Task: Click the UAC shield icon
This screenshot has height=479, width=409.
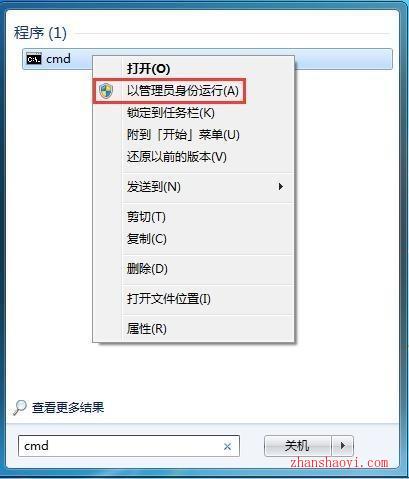Action: coord(106,91)
